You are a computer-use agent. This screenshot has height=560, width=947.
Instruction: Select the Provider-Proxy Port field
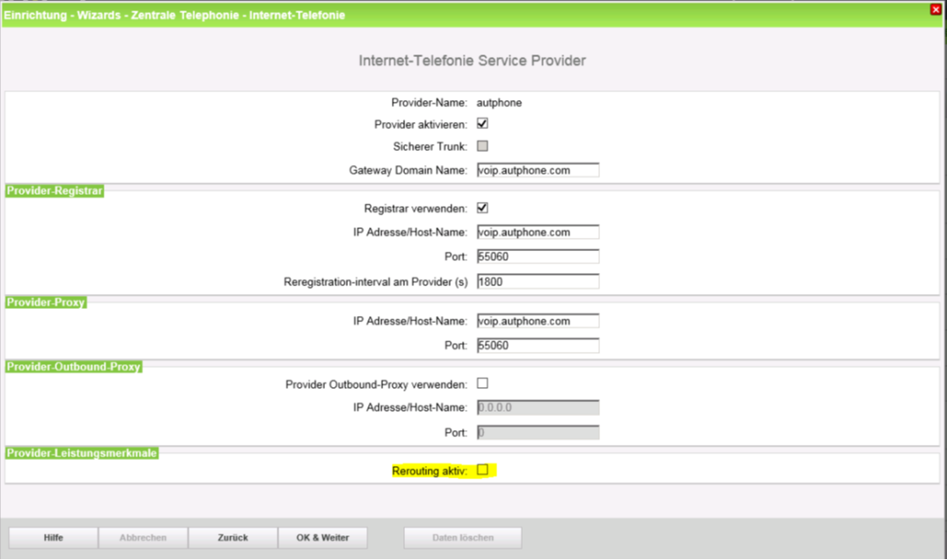[x=538, y=346]
